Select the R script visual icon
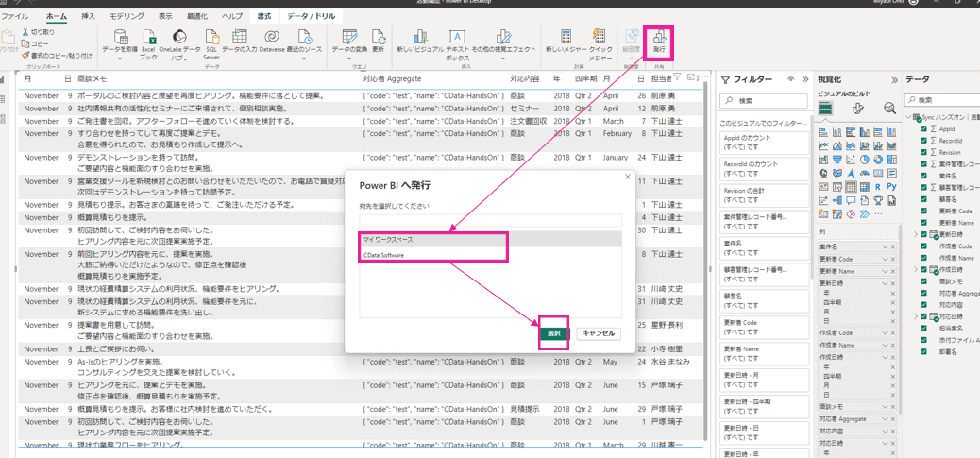Screen dimensions: 980x458 878,186
